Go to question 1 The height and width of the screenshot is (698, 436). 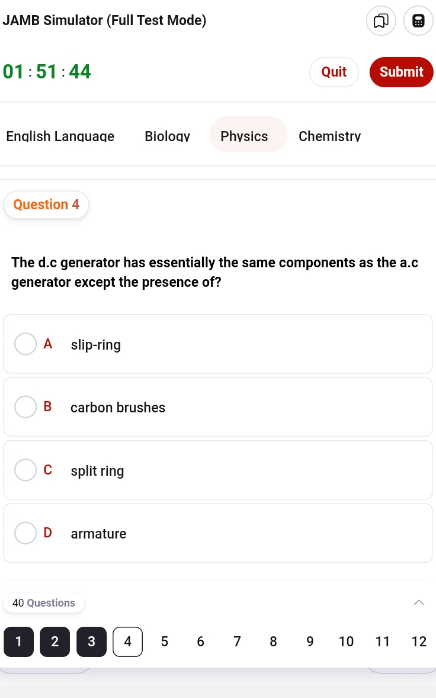coord(19,641)
